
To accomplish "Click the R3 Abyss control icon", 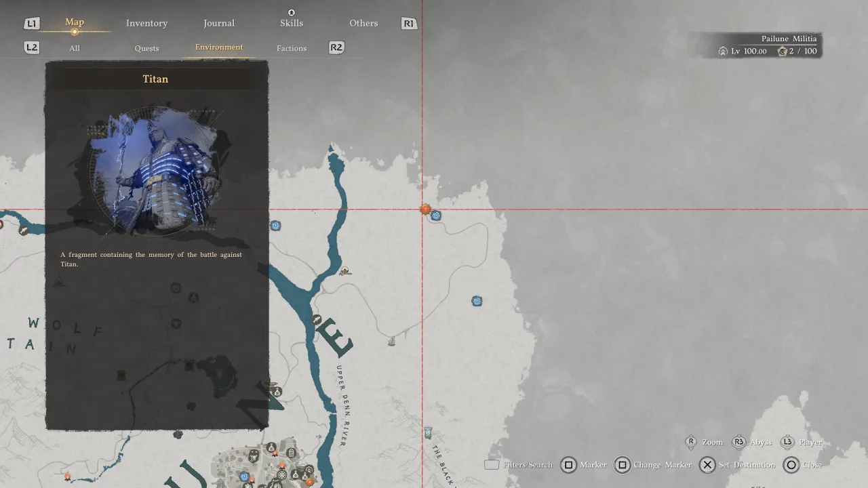I will (x=738, y=442).
